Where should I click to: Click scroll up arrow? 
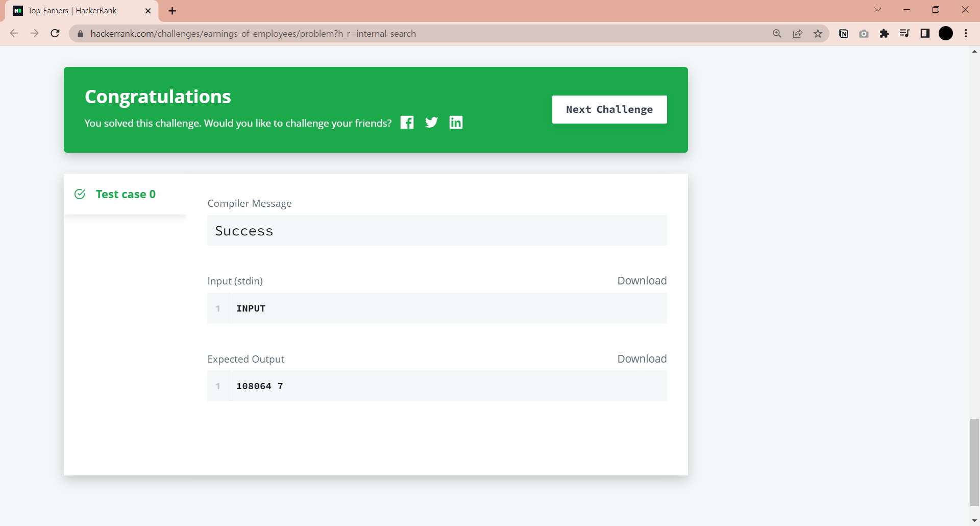click(974, 52)
